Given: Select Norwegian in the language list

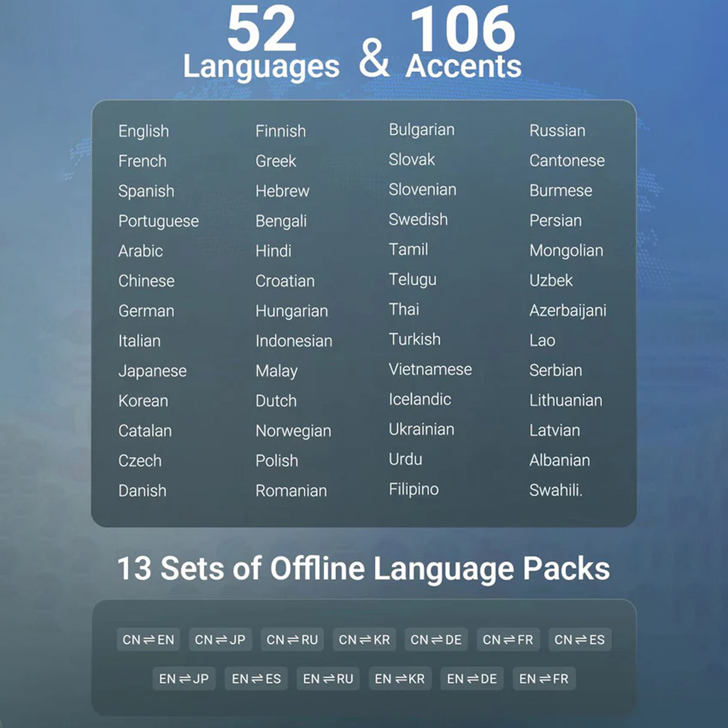Looking at the screenshot, I should (293, 431).
